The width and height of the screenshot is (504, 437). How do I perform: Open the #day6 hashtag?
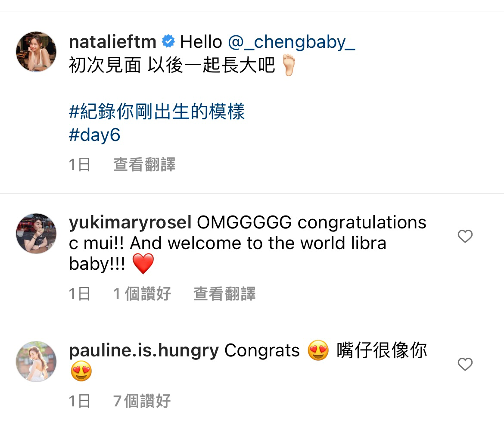(x=94, y=135)
